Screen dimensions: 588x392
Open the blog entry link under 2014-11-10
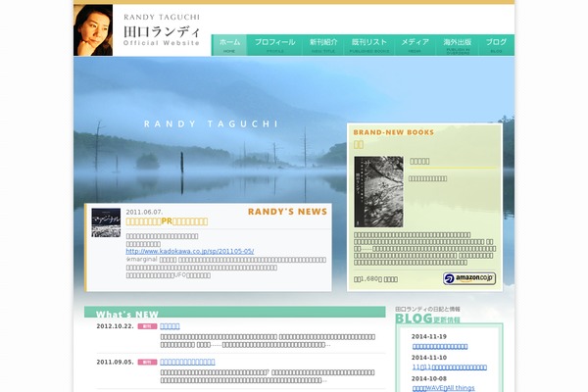coord(450,367)
